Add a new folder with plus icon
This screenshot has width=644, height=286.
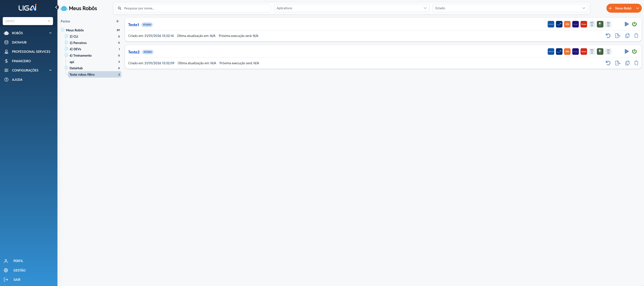point(117,21)
